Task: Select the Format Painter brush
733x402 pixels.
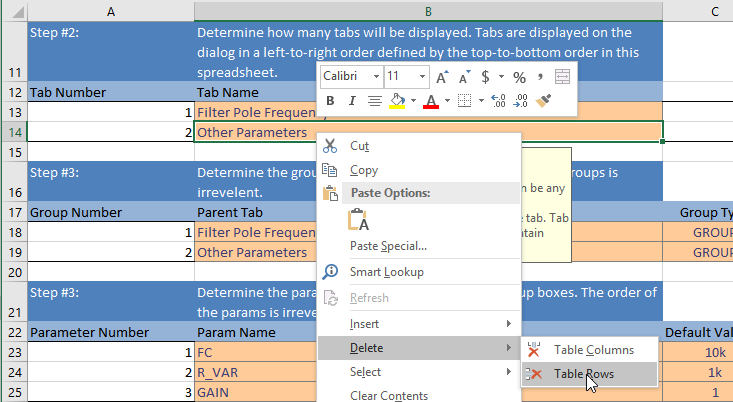Action: 545,101
